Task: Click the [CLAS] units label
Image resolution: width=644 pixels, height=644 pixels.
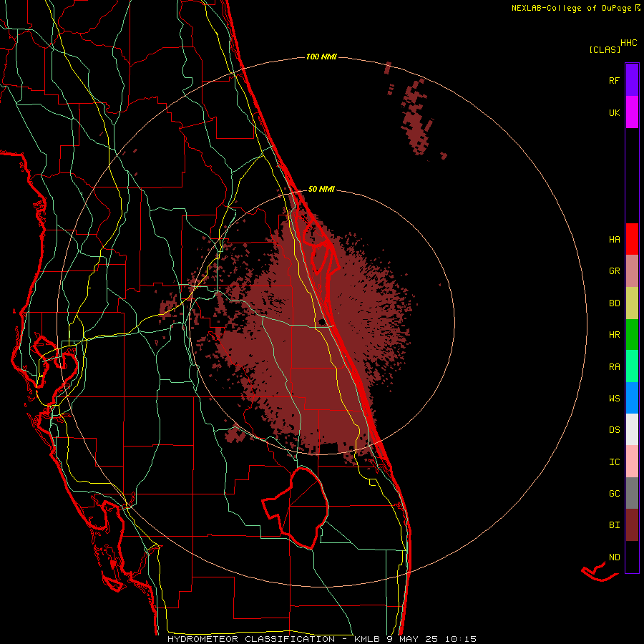Action: tap(605, 49)
